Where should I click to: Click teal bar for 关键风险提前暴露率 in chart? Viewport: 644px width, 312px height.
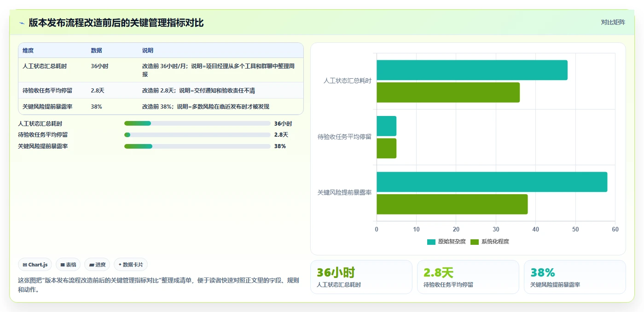[x=492, y=182]
